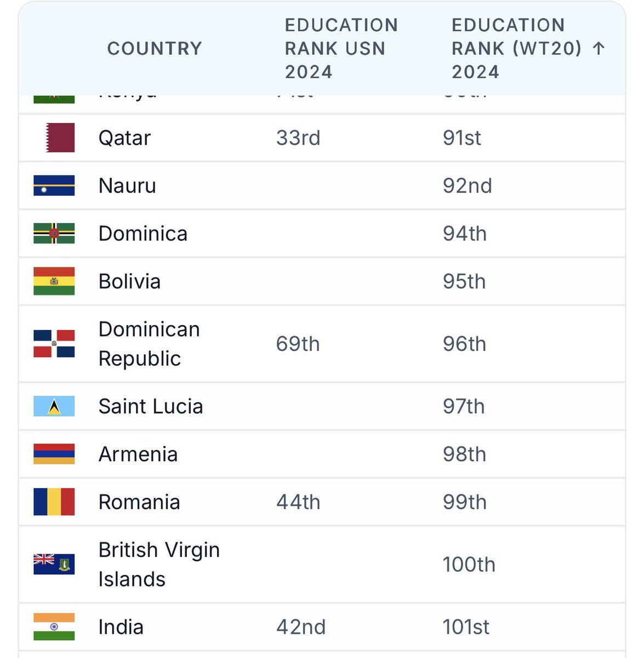Open the Qatar country link
The height and width of the screenshot is (658, 644).
[x=124, y=138]
